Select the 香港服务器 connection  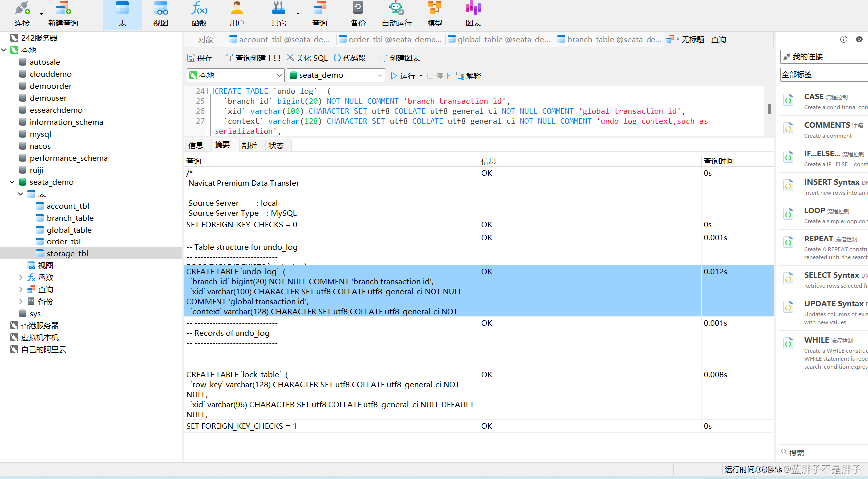point(40,325)
